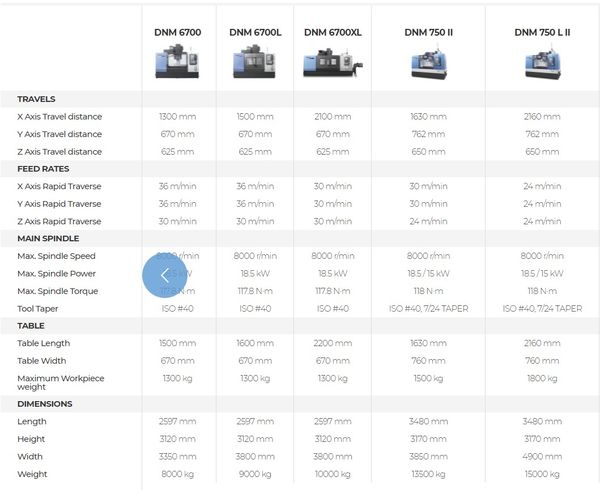Open the DNM 750 II machine image
600x490 pixels.
click(429, 63)
